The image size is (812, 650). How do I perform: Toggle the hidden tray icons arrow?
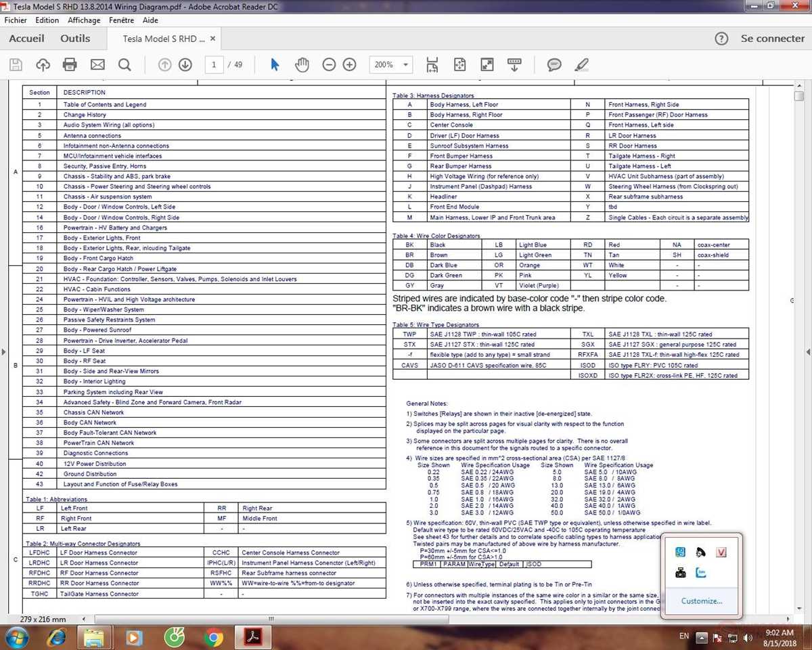click(701, 637)
